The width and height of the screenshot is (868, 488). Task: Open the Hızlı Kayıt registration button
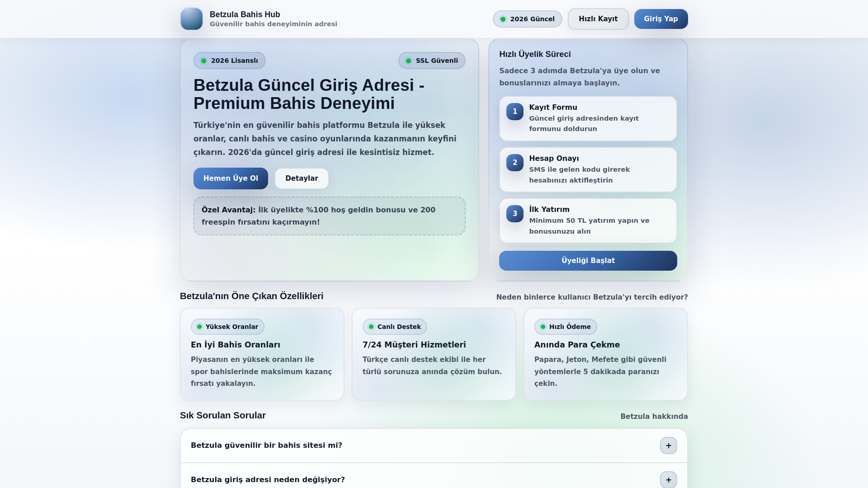click(598, 19)
